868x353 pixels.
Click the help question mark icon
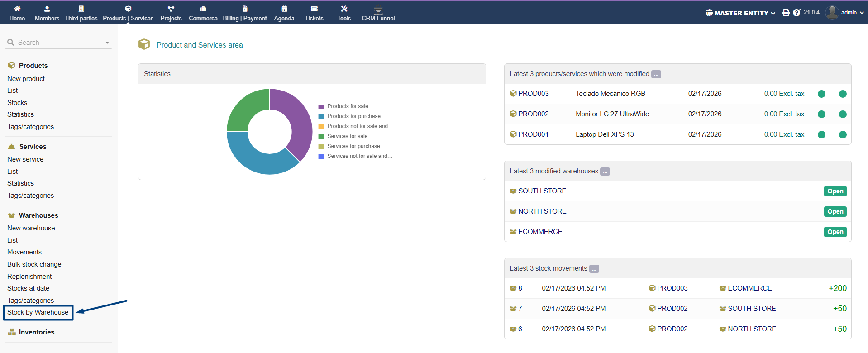(x=796, y=13)
